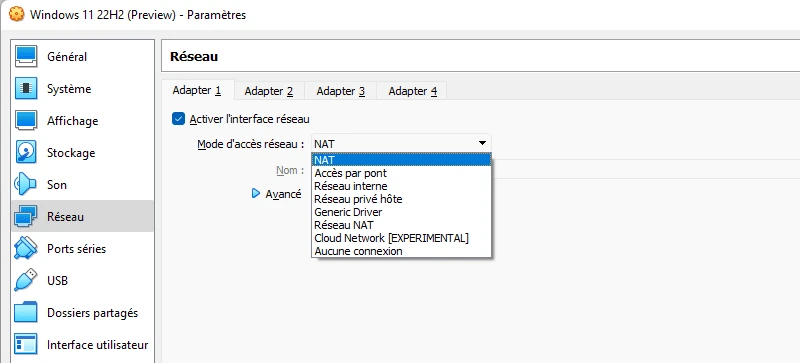Viewport: 800px width, 363px height.
Task: Choose Réseau privé hôte option
Action: [401, 199]
